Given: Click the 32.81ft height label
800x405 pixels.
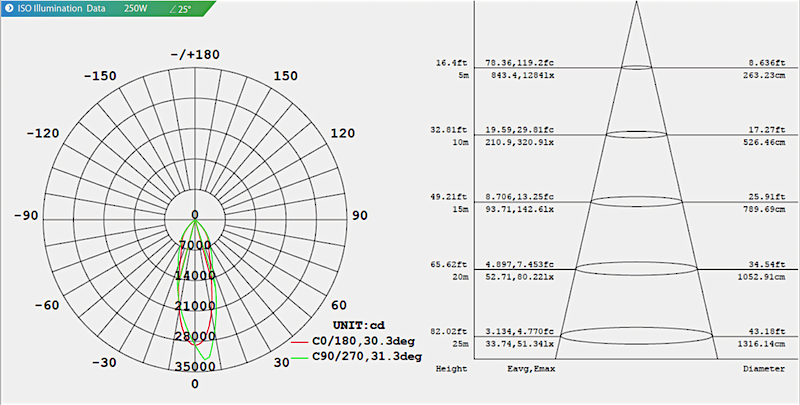Looking at the screenshot, I should 448,130.
